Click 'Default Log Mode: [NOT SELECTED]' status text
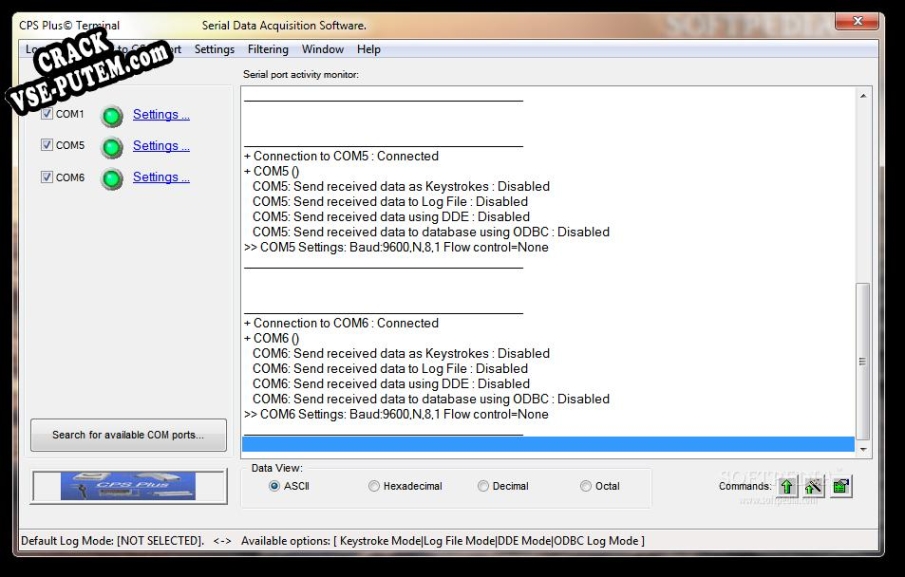This screenshot has width=905, height=577. [x=113, y=541]
